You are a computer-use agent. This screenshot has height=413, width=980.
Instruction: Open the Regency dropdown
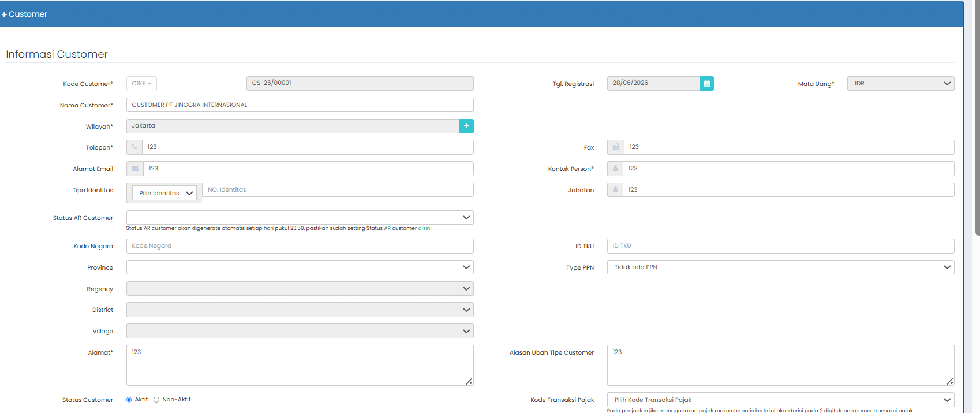[300, 289]
